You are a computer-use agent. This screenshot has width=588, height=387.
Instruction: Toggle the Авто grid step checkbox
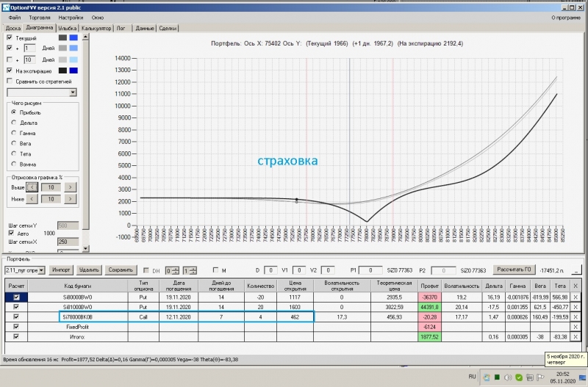(11, 233)
